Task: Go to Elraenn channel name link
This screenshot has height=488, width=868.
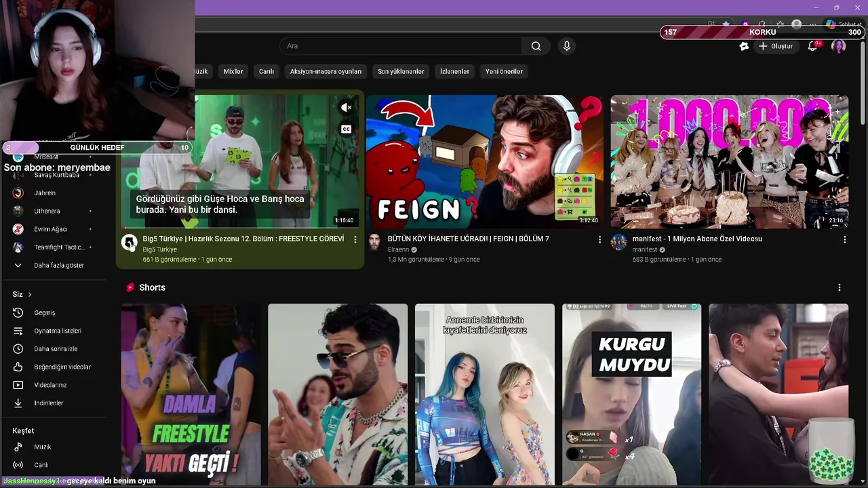Action: click(x=399, y=249)
